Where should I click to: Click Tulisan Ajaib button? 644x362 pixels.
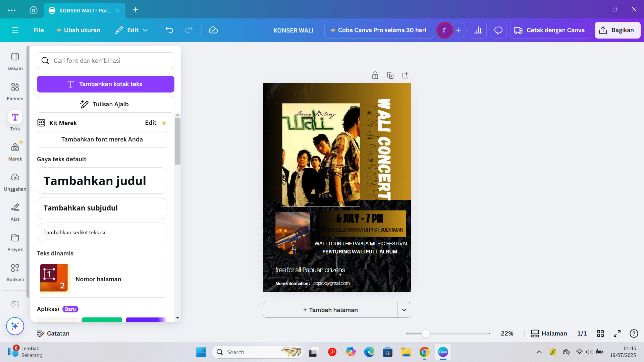point(106,104)
